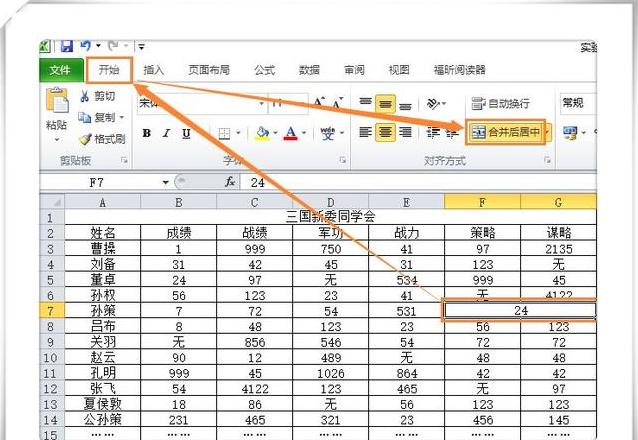Switch to the 插入 ribbon tab
Viewport: 638px width, 440px height.
pyautogui.click(x=154, y=70)
